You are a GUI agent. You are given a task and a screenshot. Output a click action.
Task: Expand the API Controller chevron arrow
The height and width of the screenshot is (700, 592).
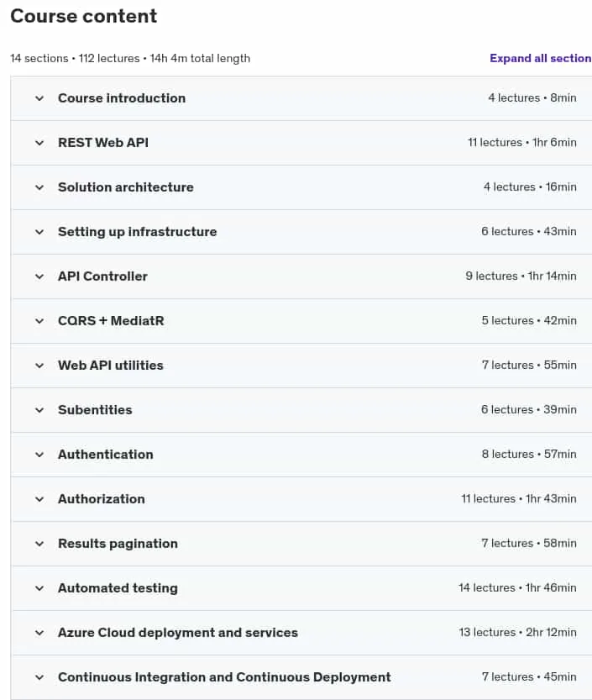(39, 276)
